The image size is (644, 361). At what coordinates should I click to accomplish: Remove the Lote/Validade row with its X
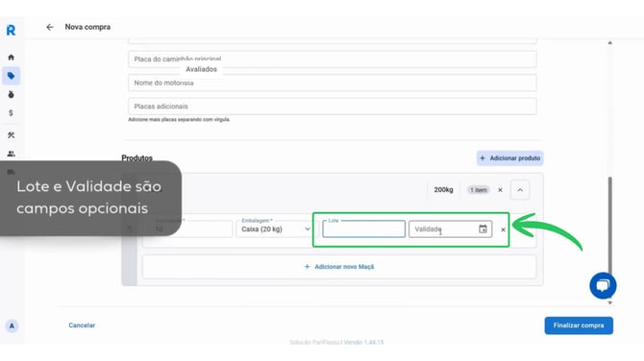(x=503, y=229)
